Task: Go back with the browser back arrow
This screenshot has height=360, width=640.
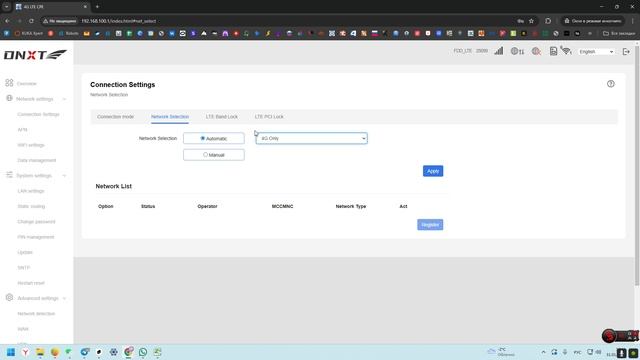Action: 7,21
